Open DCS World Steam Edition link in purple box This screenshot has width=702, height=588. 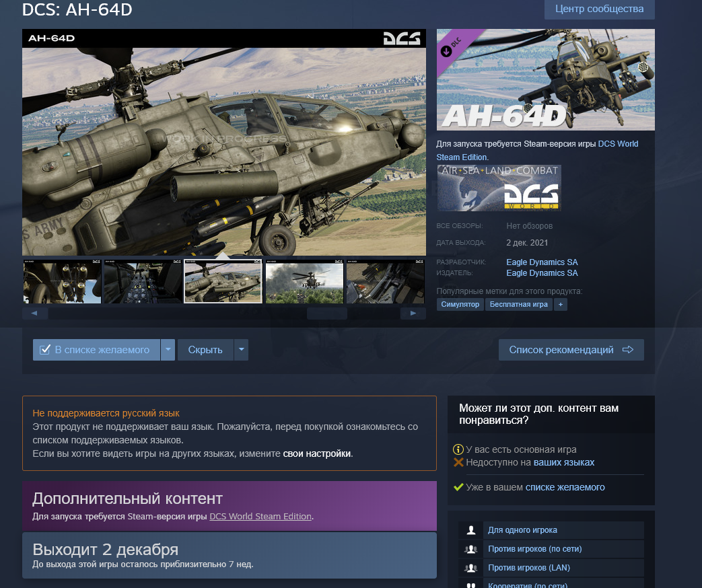[x=260, y=517]
